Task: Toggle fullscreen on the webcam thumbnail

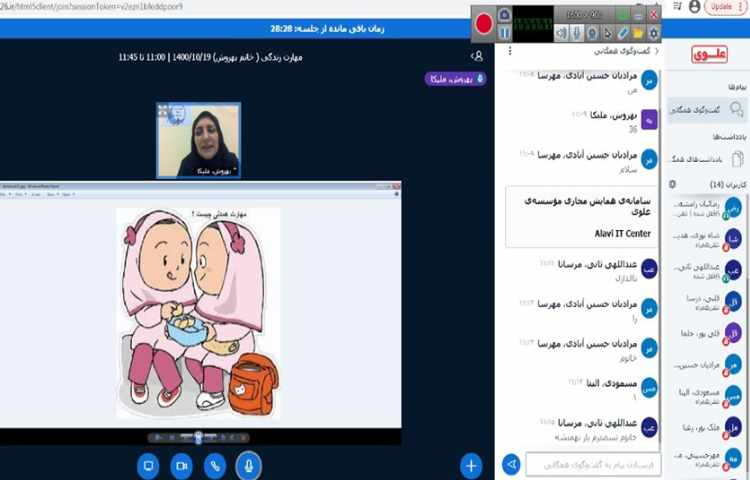Action: pos(163,111)
